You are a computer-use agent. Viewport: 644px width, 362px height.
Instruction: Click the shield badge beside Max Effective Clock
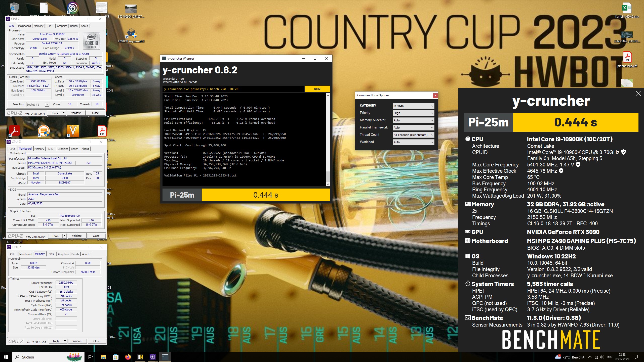561,171
